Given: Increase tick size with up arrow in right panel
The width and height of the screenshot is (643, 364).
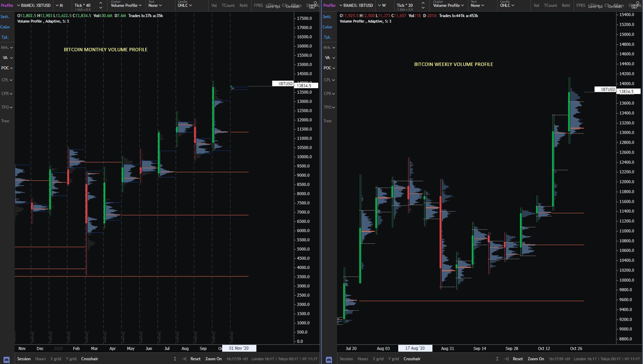Looking at the screenshot, I should pyautogui.click(x=423, y=3).
